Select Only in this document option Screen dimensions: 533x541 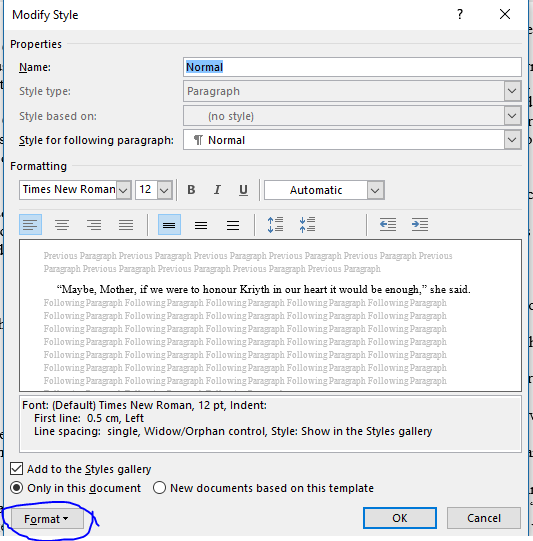click(x=17, y=488)
